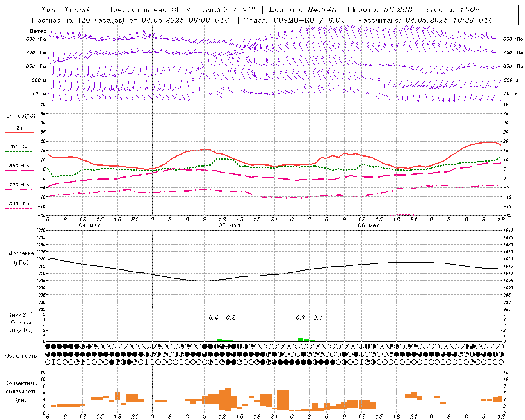Screen dimensions: 525x420
Task: Click the Давление pressure panel label
Action: pyautogui.click(x=21, y=253)
